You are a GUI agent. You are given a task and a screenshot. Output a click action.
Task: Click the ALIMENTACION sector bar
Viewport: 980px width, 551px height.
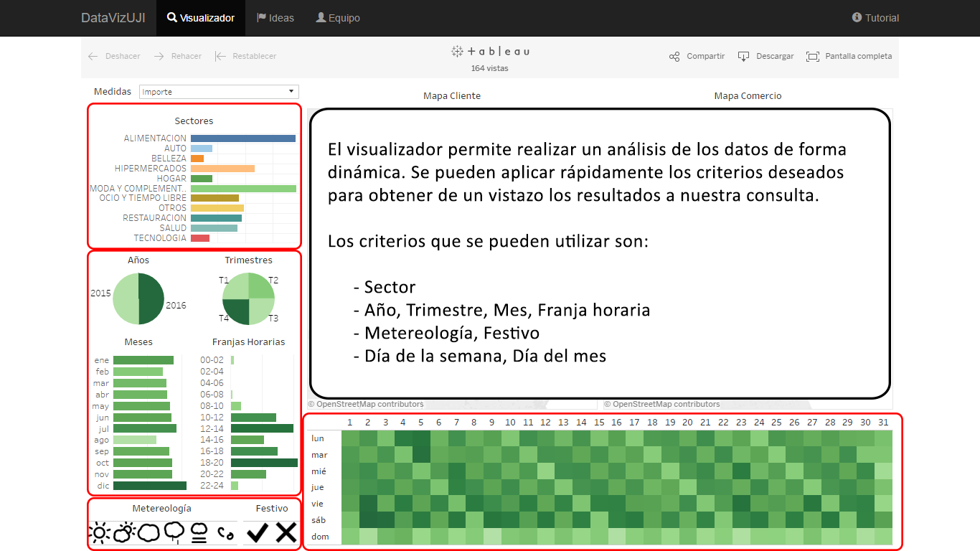click(243, 138)
